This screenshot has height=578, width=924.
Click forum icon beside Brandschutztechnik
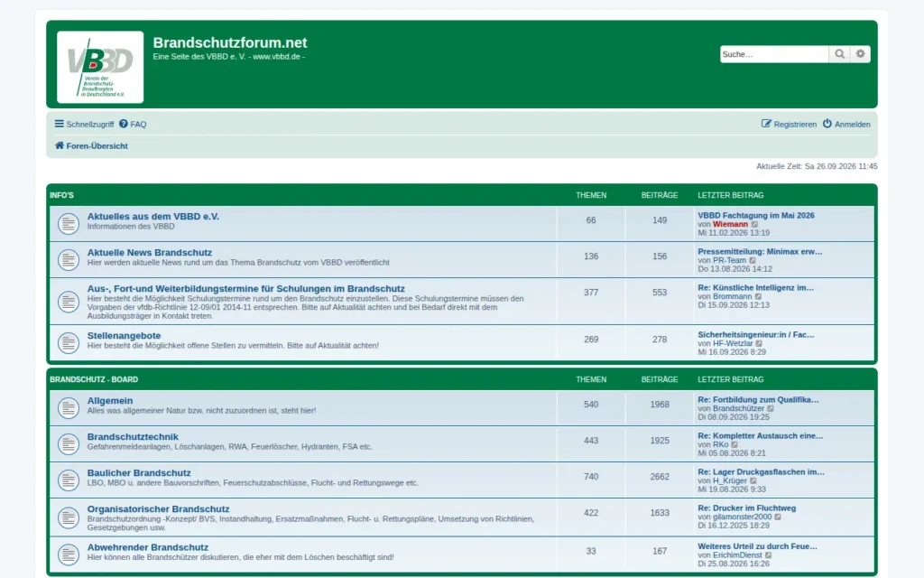pos(69,444)
